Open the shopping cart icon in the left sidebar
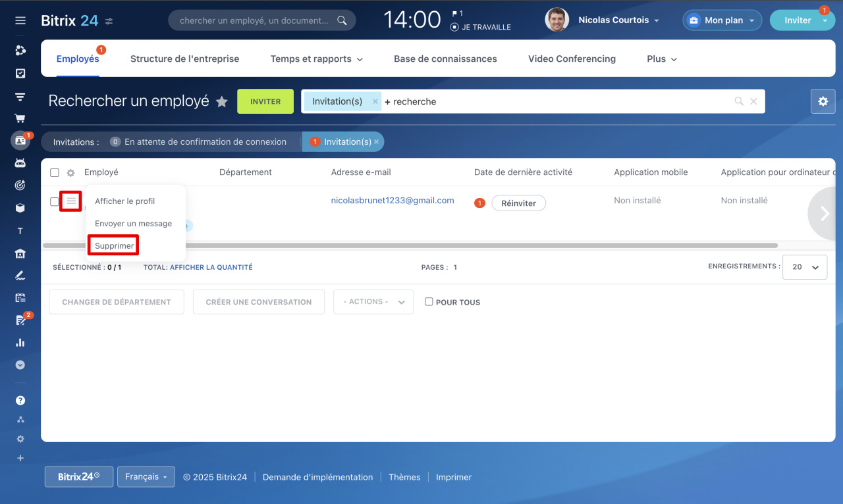The height and width of the screenshot is (504, 843). pos(20,119)
